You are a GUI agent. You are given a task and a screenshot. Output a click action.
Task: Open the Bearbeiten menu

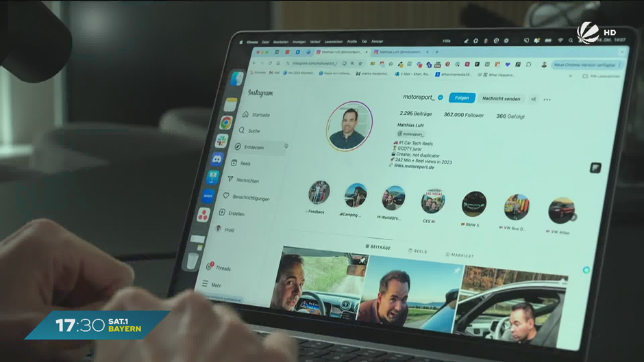281,42
